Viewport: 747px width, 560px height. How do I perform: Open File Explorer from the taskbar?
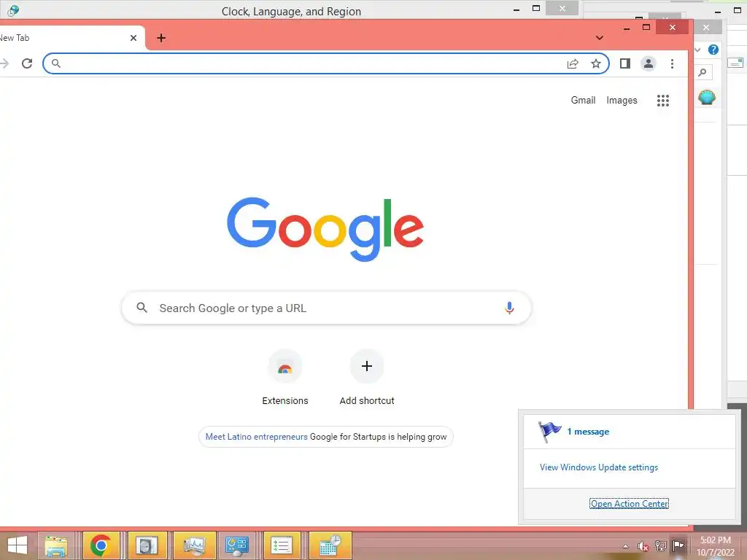[x=56, y=545]
